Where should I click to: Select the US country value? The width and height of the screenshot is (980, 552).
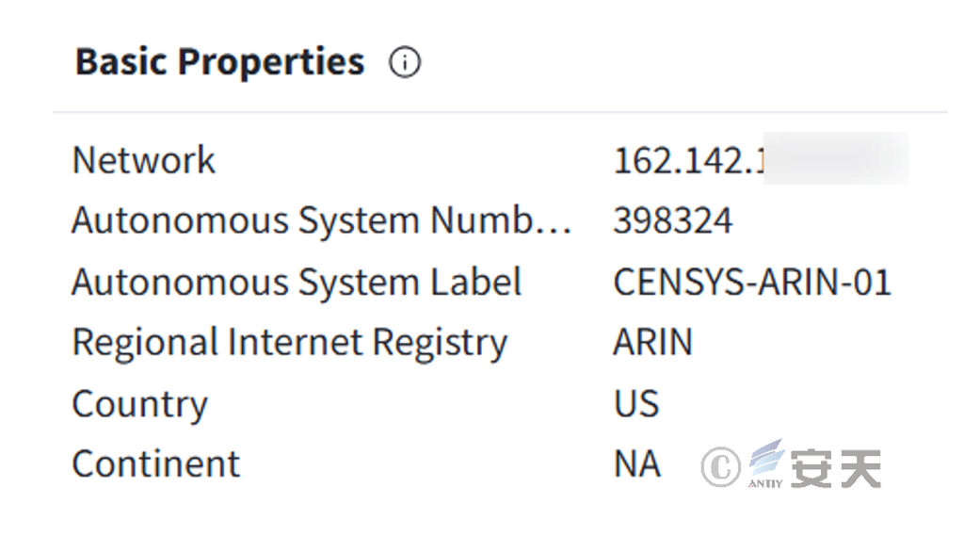point(635,404)
